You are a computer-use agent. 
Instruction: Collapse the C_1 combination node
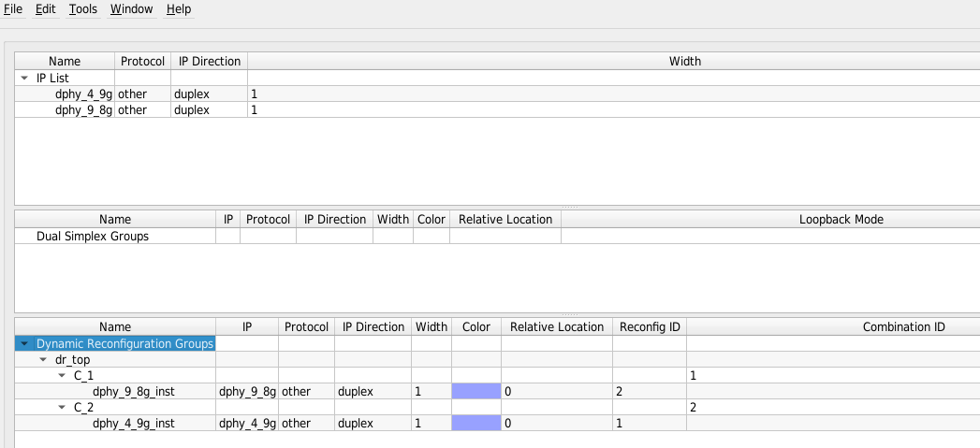62,376
